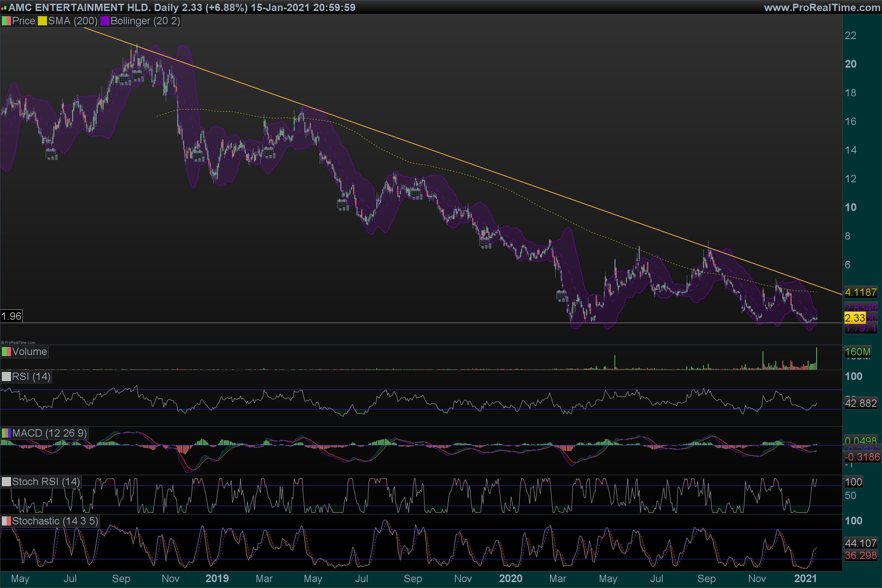Click the event icon below June 2019 candles
This screenshot has height=588, width=882.
pos(343,205)
